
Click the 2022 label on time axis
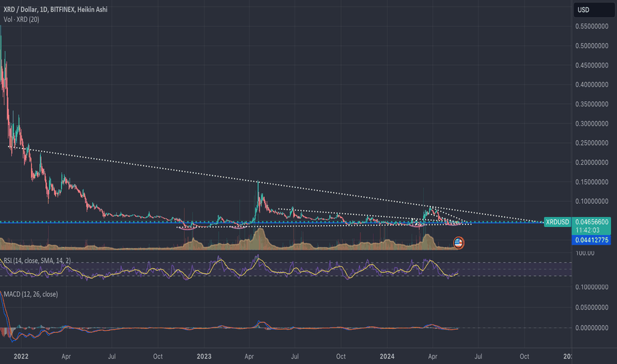point(21,356)
